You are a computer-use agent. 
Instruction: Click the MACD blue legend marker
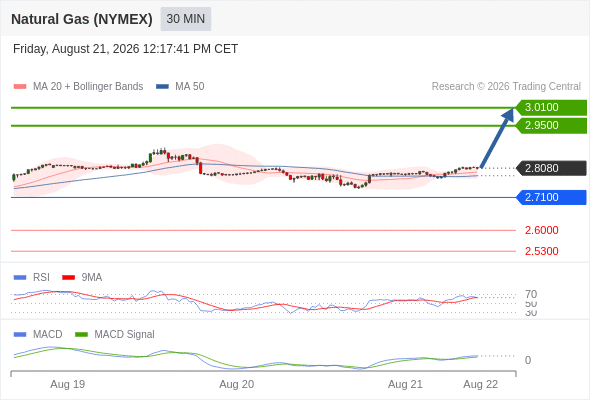(20, 335)
